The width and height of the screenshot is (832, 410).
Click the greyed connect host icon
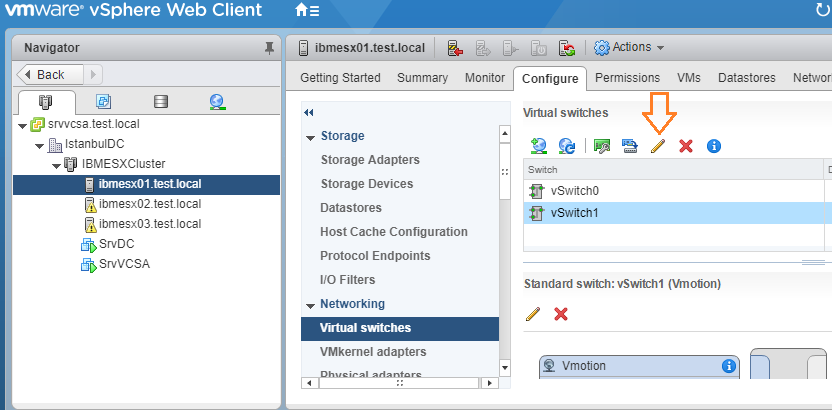[x=510, y=48]
